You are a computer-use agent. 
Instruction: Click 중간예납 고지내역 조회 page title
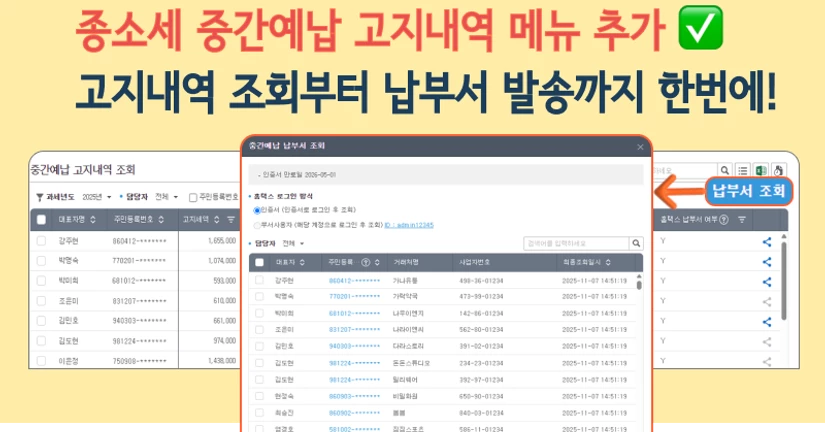click(x=83, y=169)
